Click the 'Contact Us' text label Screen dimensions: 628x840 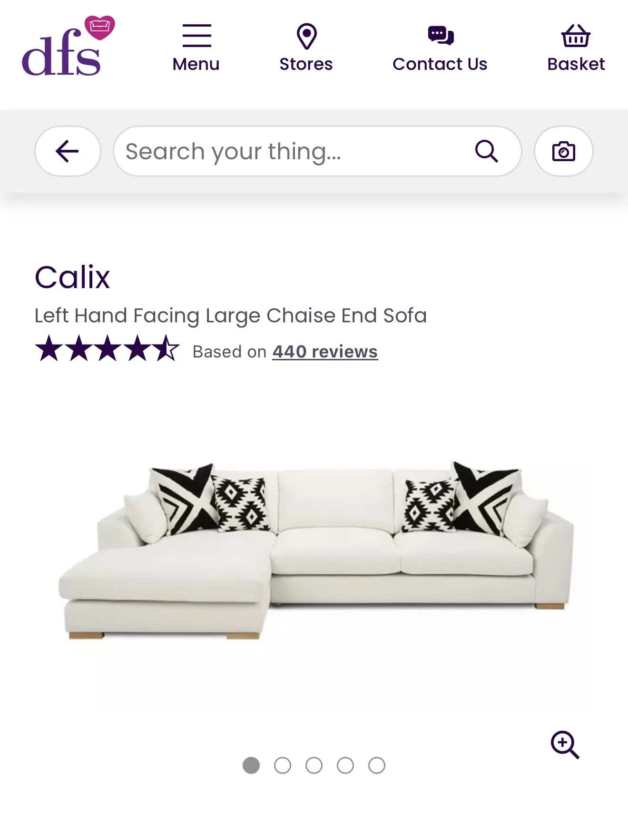pyautogui.click(x=440, y=64)
